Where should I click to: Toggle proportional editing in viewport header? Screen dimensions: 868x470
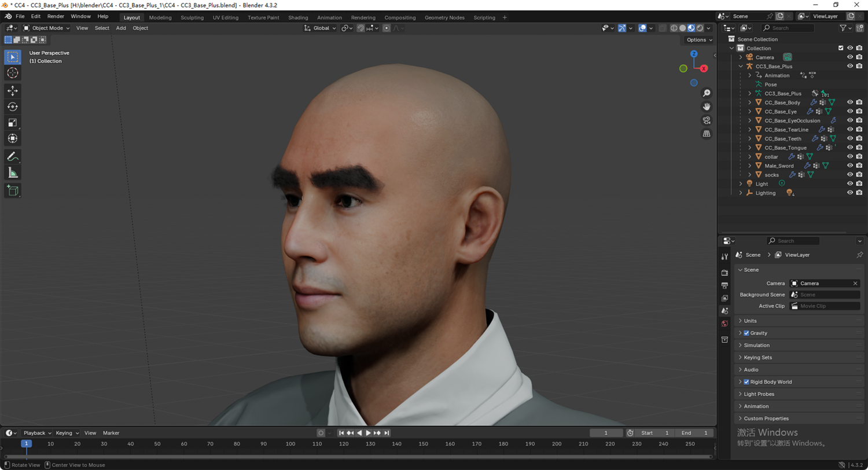point(387,28)
